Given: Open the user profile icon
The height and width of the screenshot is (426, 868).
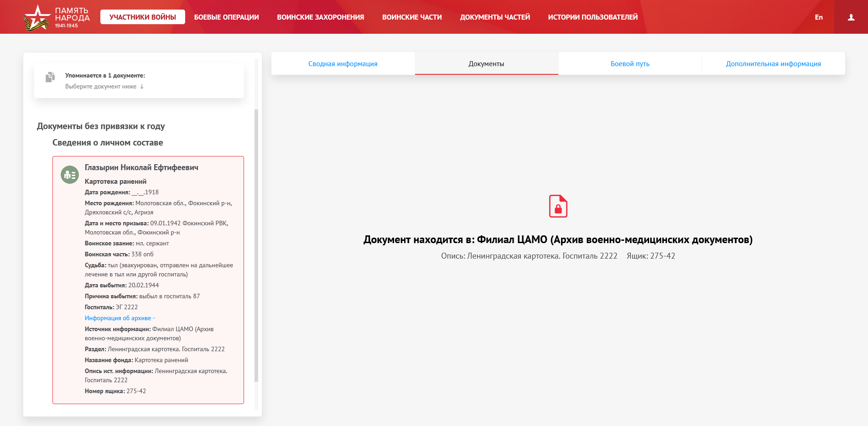Looking at the screenshot, I should click(x=851, y=17).
